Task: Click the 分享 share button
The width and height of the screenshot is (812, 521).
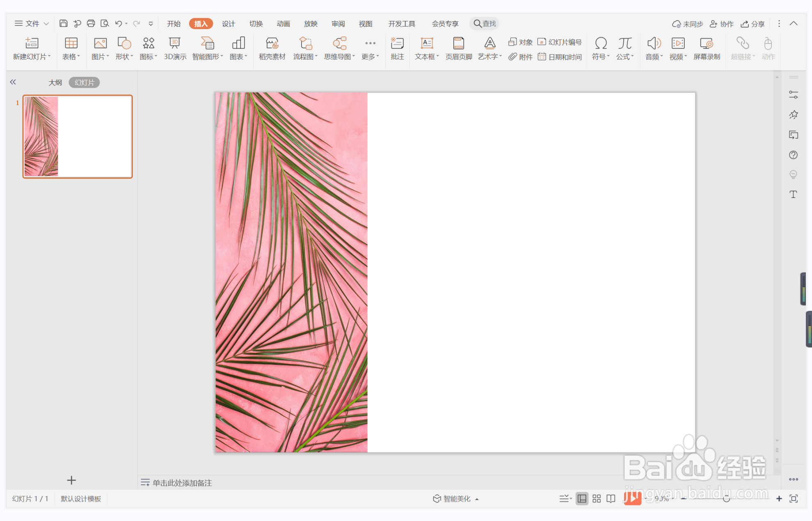Action: pyautogui.click(x=753, y=23)
